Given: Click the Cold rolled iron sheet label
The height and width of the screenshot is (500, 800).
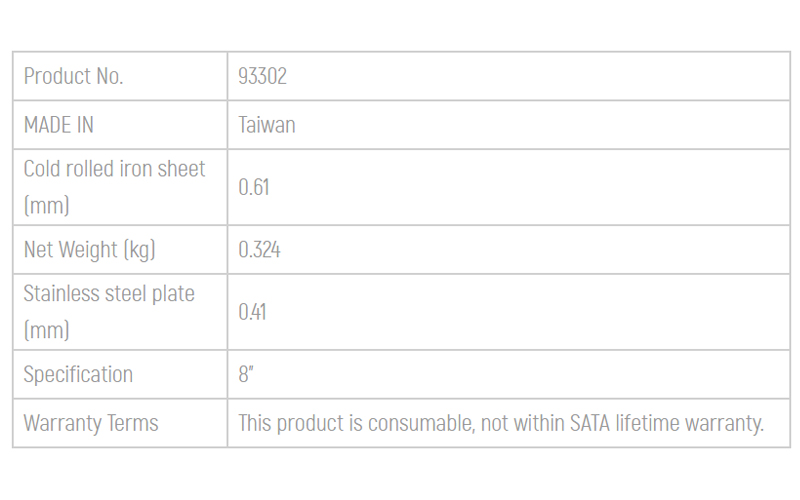Looking at the screenshot, I should coord(114,169).
